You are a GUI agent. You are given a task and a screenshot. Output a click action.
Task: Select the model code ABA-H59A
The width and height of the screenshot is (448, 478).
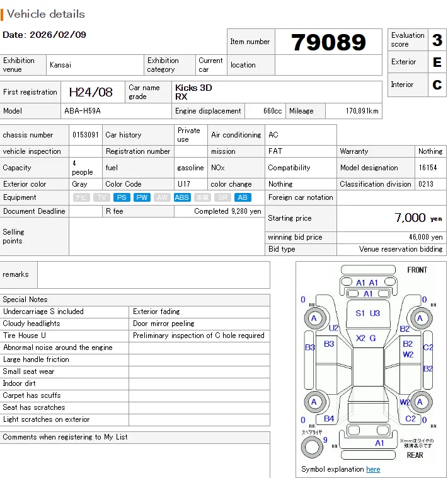(83, 111)
